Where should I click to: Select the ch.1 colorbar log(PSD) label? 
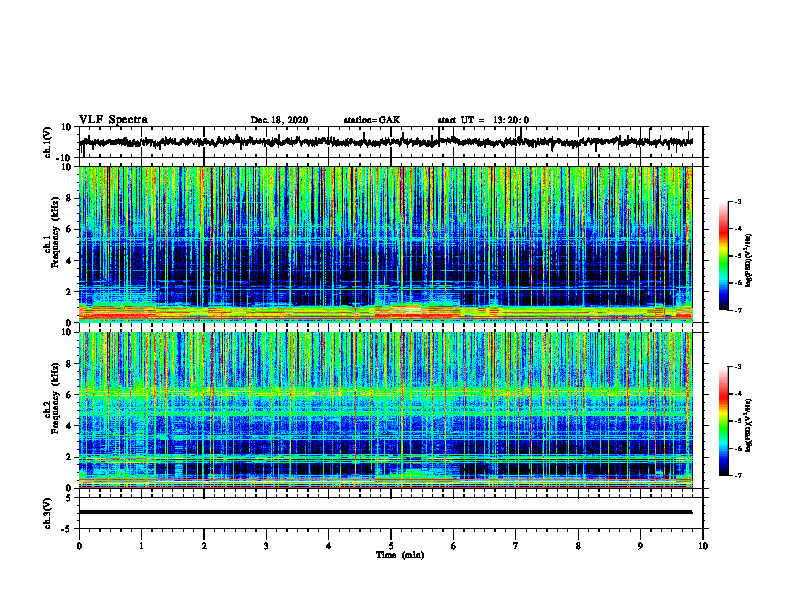point(748,261)
